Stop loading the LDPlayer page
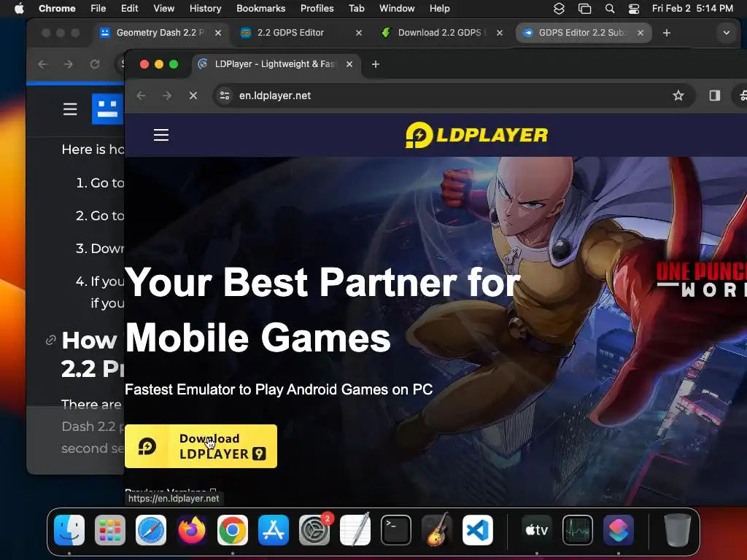 193,96
